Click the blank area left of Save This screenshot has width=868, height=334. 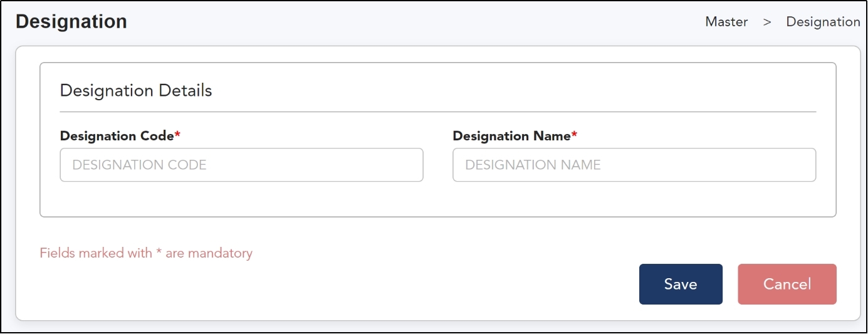439,285
